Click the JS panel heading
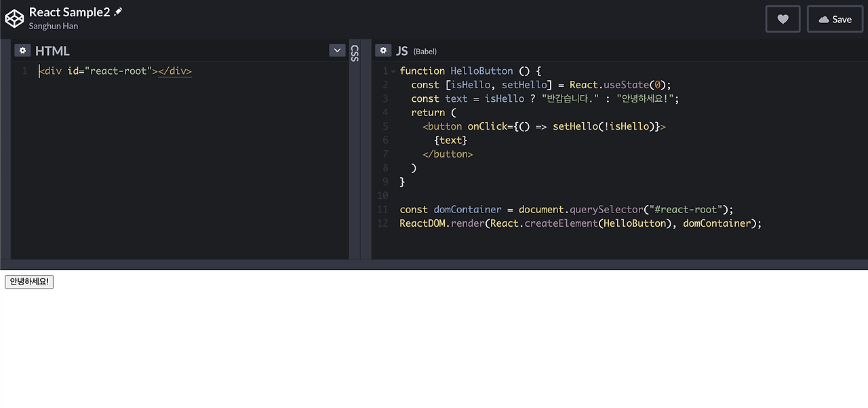Viewport: 868px width, 408px height. (402, 51)
